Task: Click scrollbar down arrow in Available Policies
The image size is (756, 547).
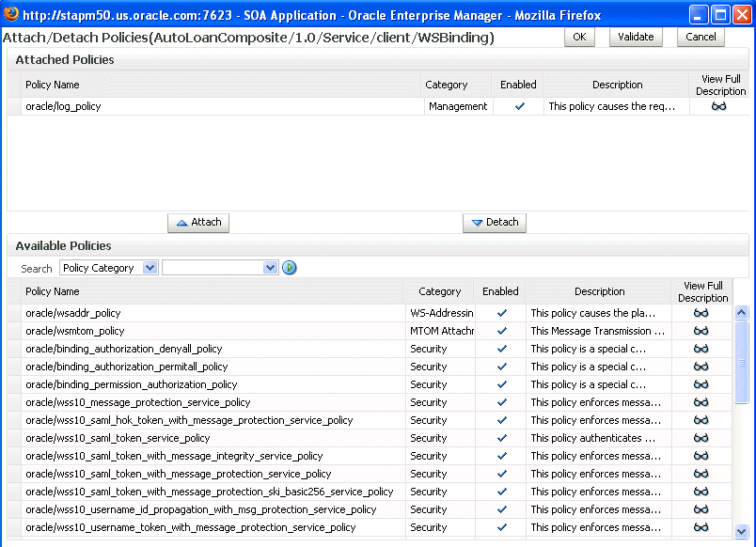Action: coord(741,531)
